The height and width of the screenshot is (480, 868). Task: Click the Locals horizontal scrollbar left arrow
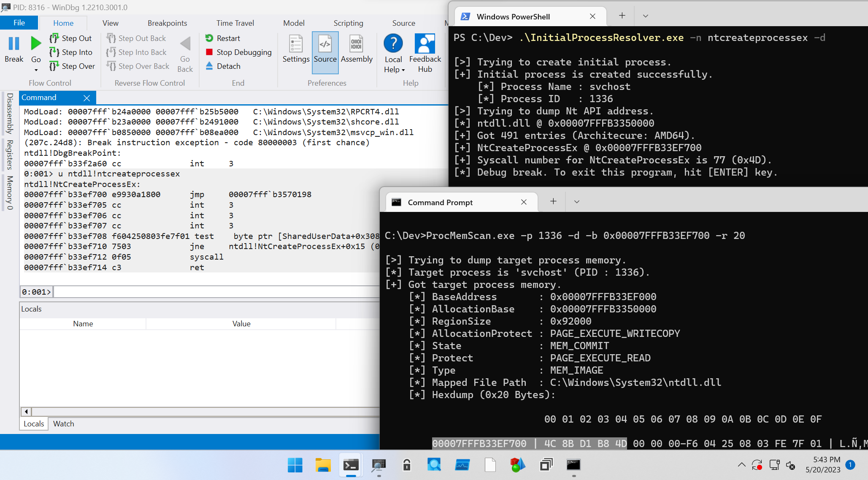(x=26, y=412)
